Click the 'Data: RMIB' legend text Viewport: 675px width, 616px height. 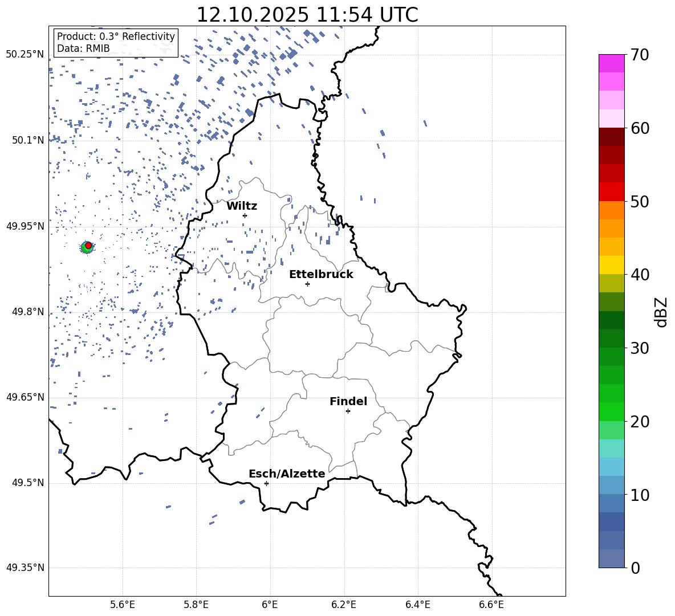(83, 48)
